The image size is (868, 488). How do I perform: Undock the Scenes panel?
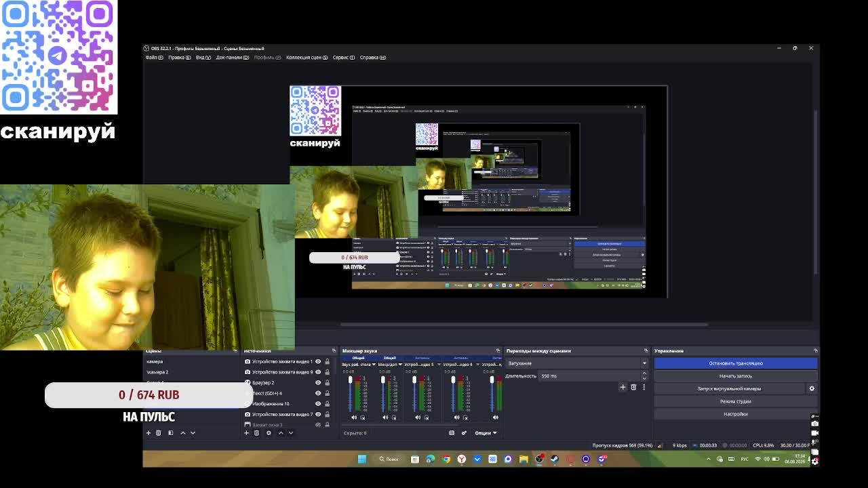coord(236,350)
